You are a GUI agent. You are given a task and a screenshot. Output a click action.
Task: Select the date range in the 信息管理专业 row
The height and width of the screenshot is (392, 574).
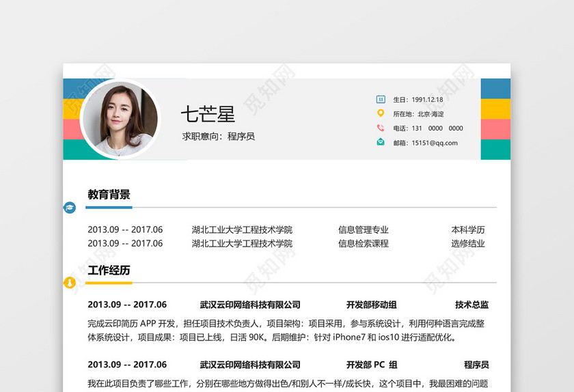125,229
